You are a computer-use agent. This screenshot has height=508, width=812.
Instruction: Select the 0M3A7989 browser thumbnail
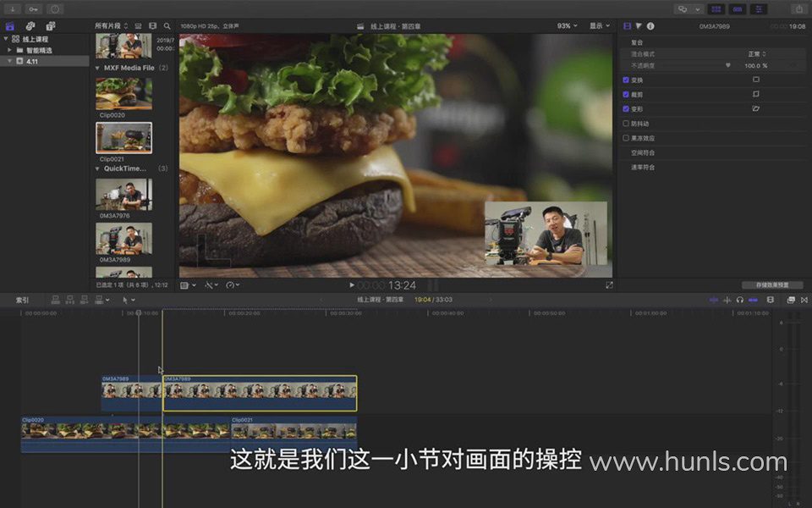(x=123, y=239)
